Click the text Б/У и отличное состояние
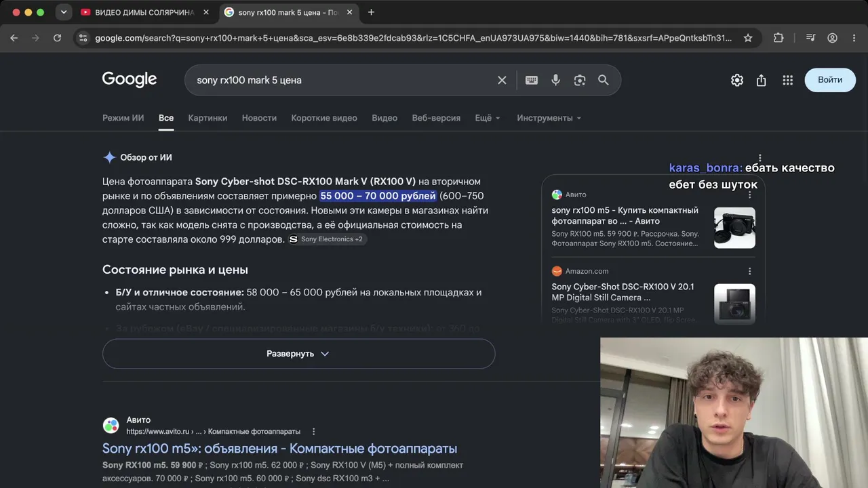This screenshot has height=488, width=868. click(x=179, y=292)
